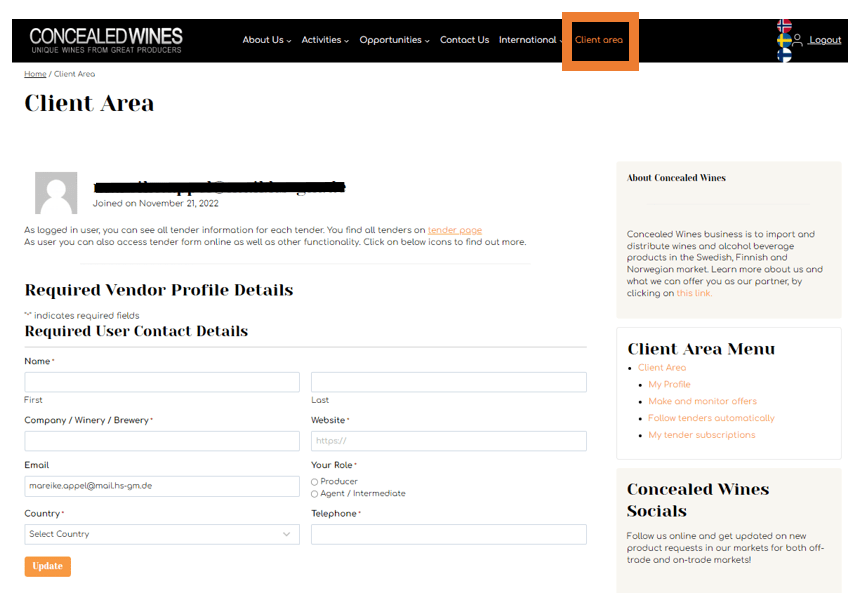Select the Norwegian flag icon
Screen dimensions: 861x598
click(784, 26)
